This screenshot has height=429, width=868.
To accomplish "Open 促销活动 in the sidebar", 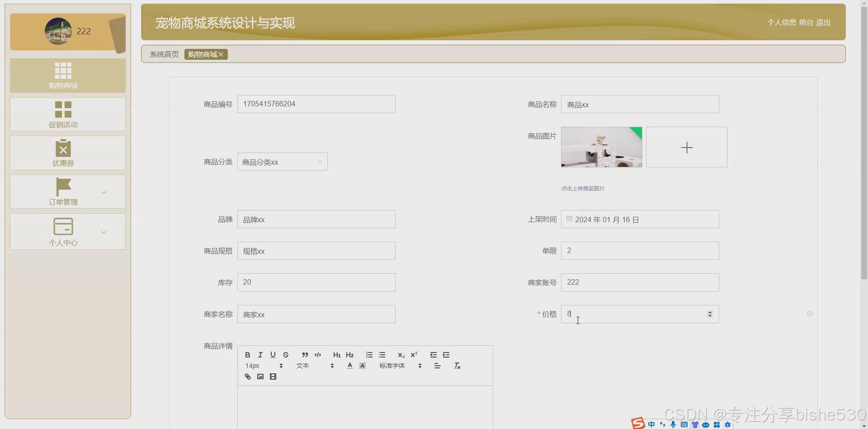I will pos(68,114).
